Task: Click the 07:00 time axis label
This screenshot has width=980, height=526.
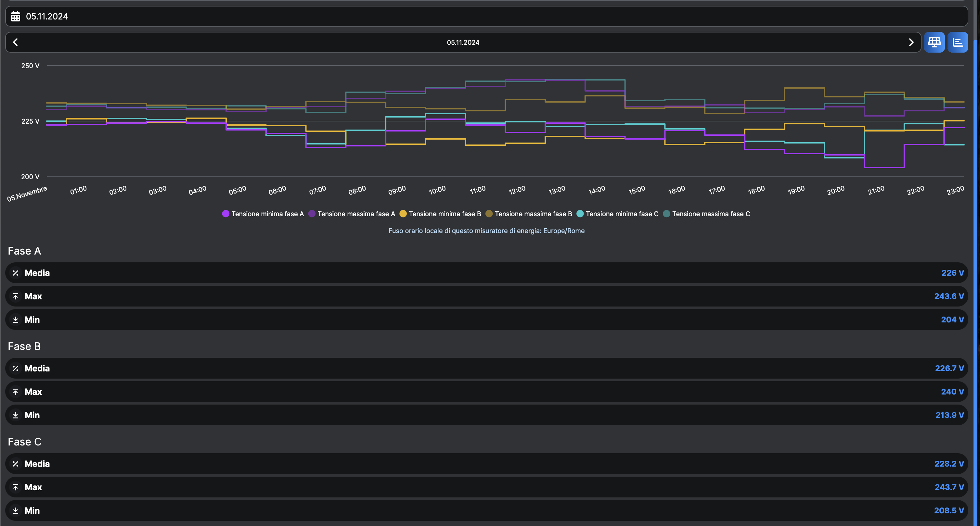Action: click(317, 190)
